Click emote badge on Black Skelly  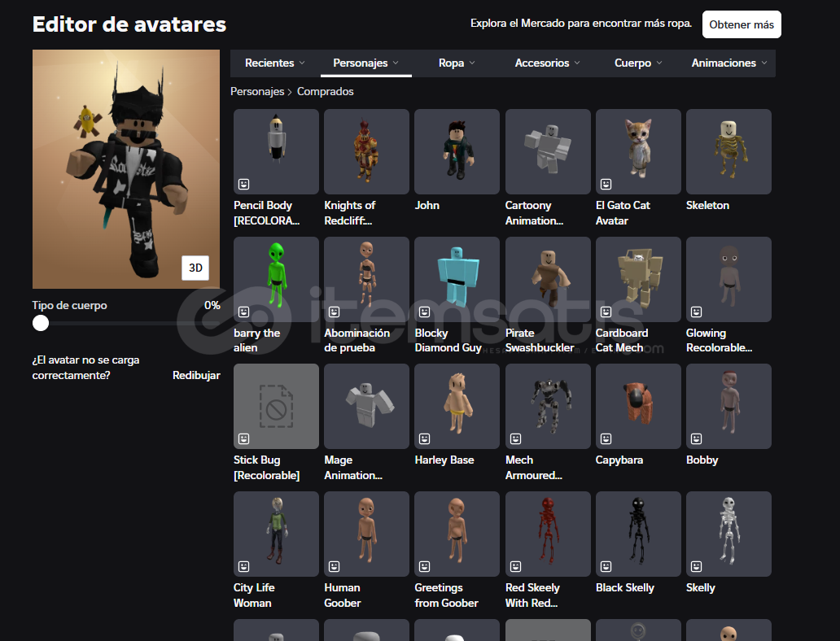[606, 566]
